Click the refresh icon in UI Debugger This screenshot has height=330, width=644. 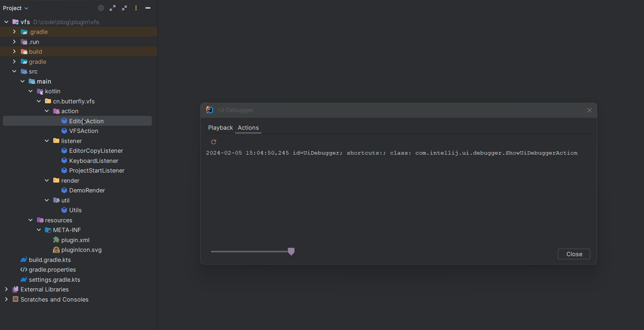pyautogui.click(x=214, y=142)
